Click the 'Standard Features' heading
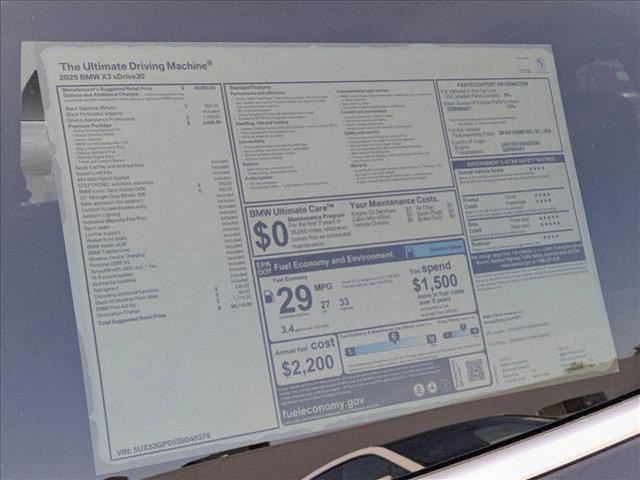The height and width of the screenshot is (480, 640). pos(250,87)
